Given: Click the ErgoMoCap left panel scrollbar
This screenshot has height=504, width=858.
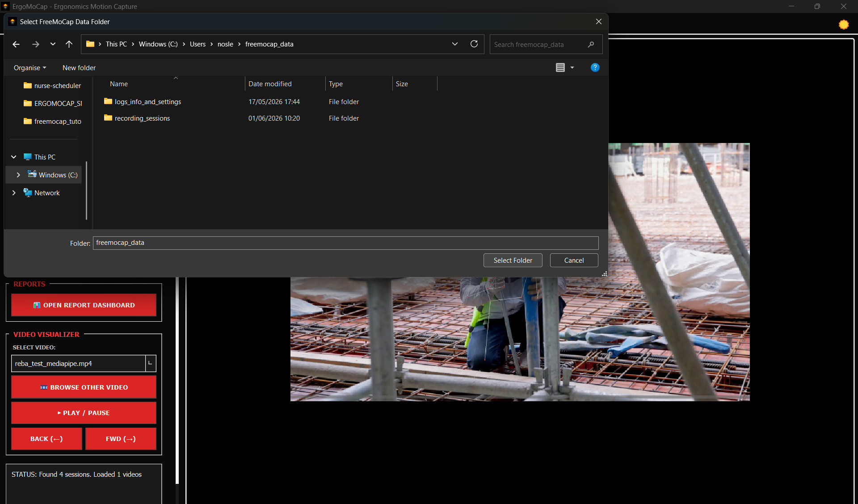Looking at the screenshot, I should coord(177,380).
